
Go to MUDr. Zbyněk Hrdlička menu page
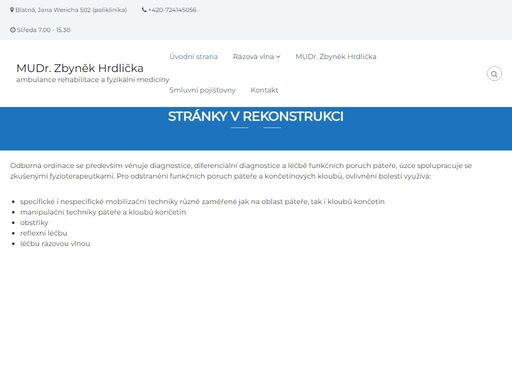tap(336, 56)
